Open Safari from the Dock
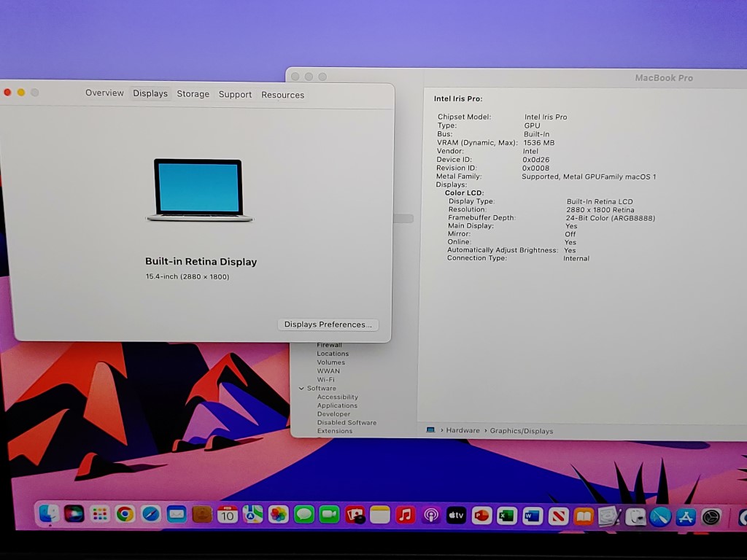The height and width of the screenshot is (560, 747). pos(151,514)
